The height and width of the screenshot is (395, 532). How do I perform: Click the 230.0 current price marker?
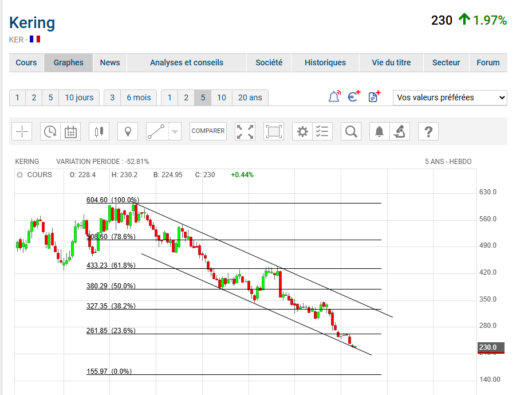(491, 347)
